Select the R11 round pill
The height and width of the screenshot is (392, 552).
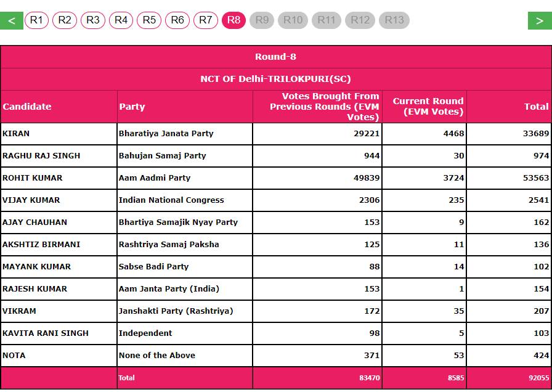pos(327,20)
